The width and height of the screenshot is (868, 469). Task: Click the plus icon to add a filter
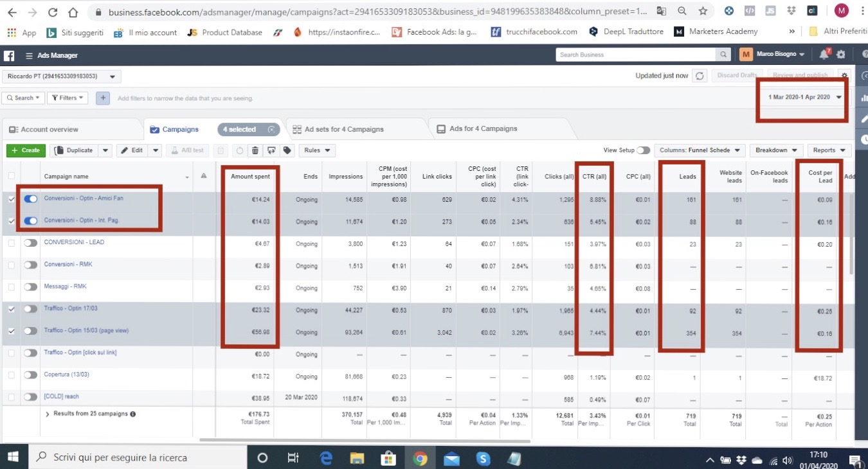point(103,98)
